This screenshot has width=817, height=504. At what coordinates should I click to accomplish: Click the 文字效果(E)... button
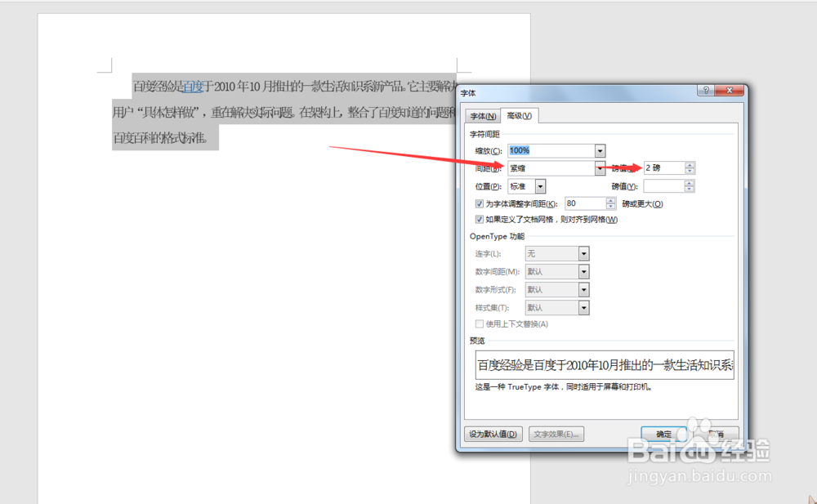click(556, 434)
